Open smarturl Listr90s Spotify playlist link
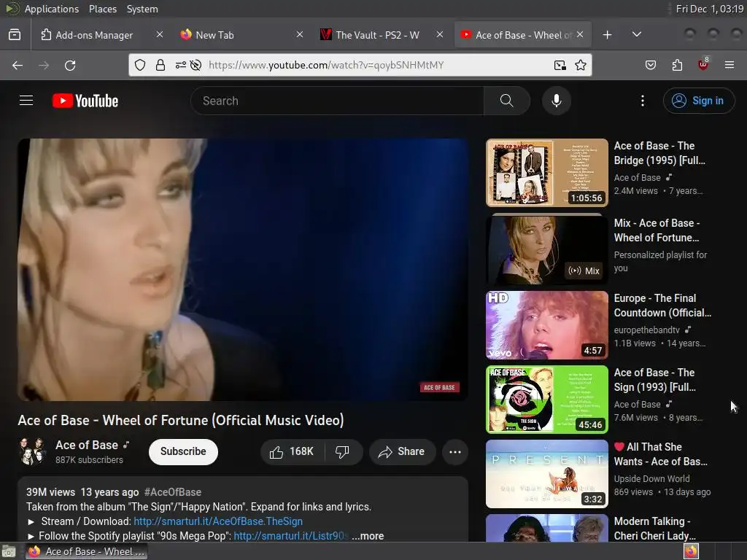747x560 pixels. tap(291, 536)
